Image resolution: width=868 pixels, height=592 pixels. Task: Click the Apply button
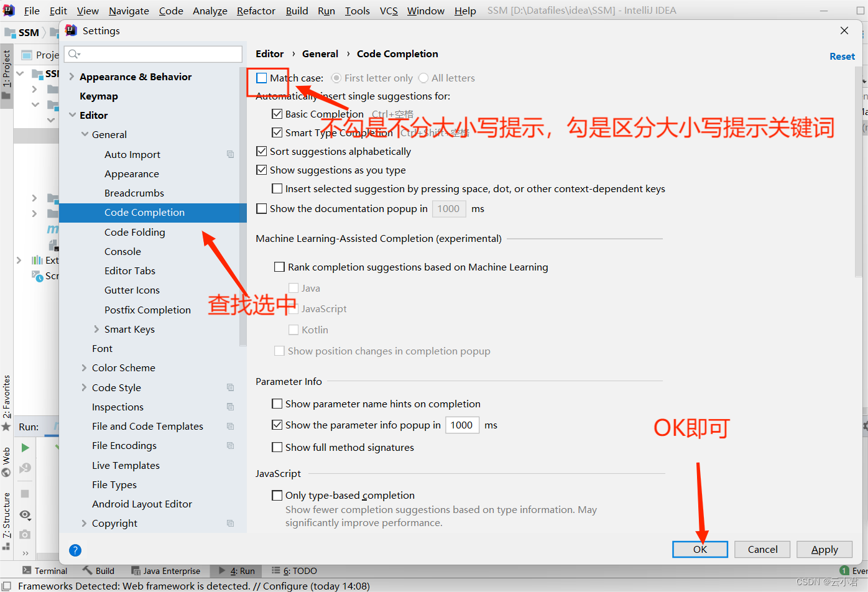[x=824, y=549]
